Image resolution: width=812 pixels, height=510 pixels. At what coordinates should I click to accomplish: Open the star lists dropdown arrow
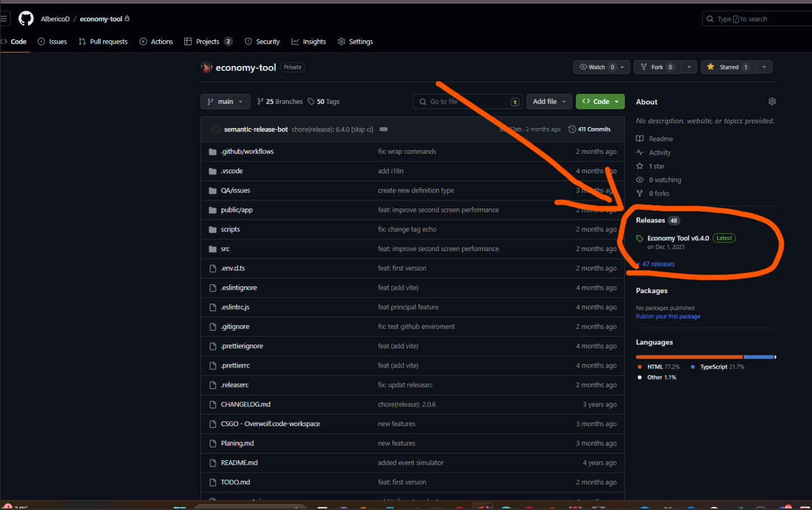pyautogui.click(x=764, y=67)
